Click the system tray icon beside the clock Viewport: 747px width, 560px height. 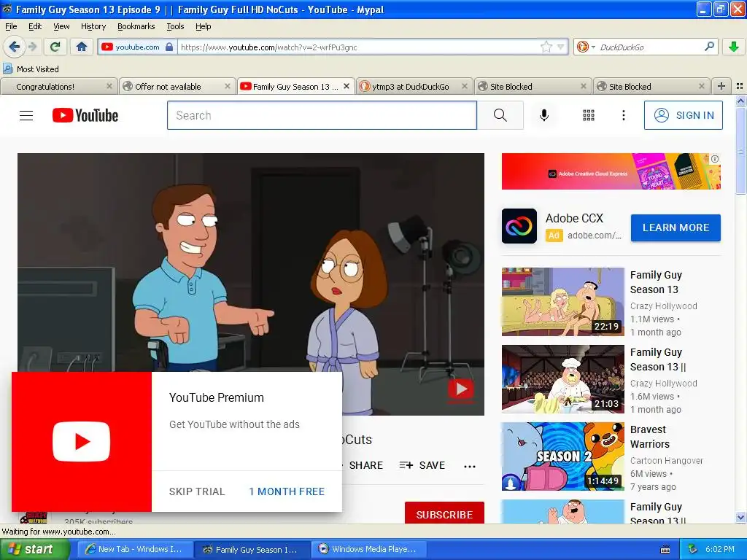click(x=692, y=549)
